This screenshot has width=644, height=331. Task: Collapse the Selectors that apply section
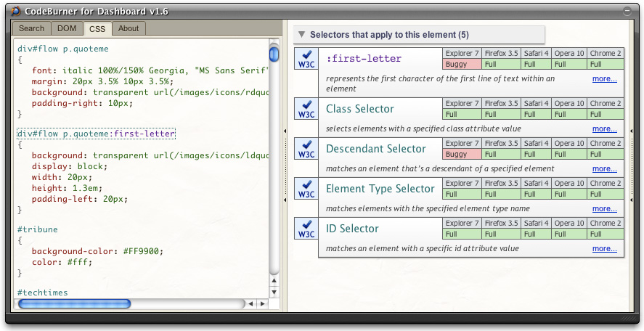tap(301, 35)
